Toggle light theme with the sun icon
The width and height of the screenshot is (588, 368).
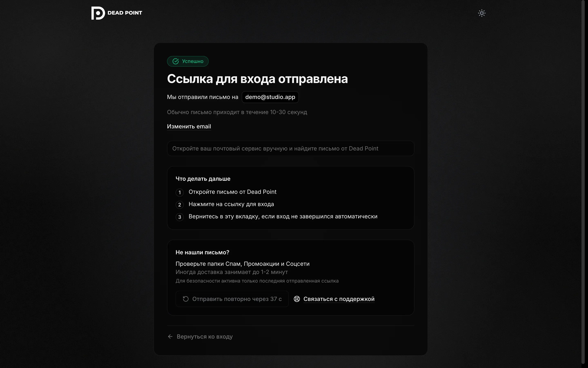pos(482,13)
